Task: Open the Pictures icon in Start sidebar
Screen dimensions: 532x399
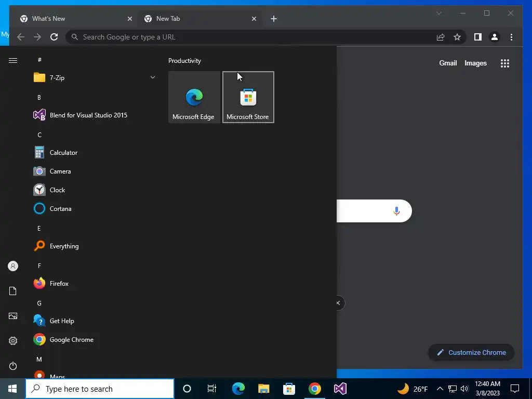Action: click(x=13, y=316)
